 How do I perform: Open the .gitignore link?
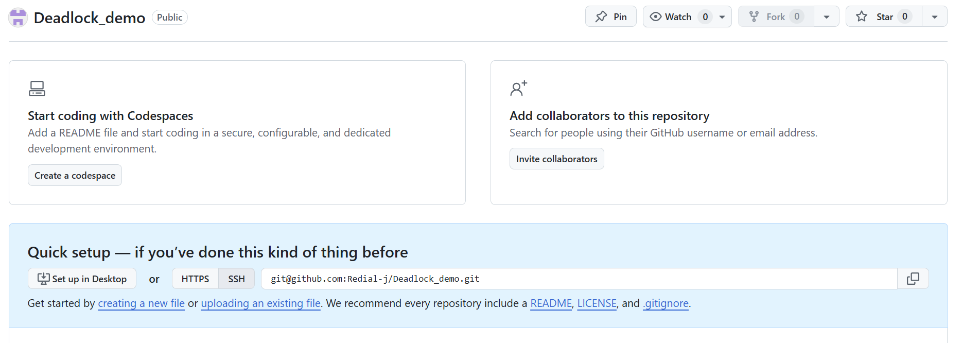(x=666, y=303)
